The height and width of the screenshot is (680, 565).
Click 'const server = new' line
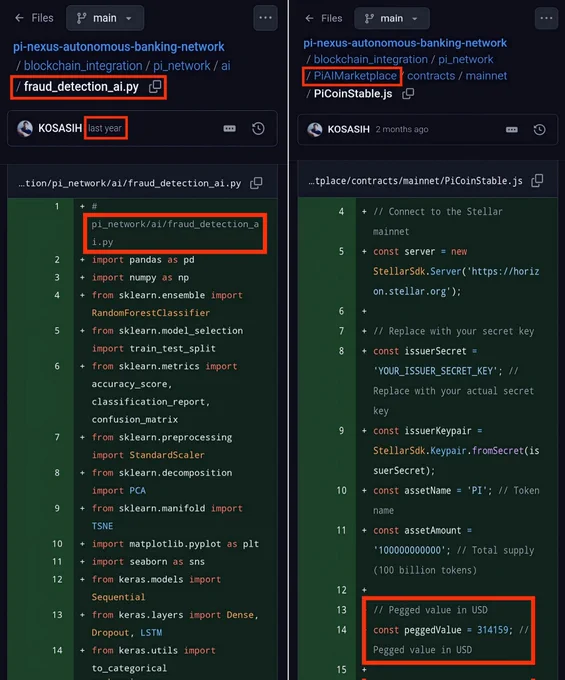click(x=420, y=252)
